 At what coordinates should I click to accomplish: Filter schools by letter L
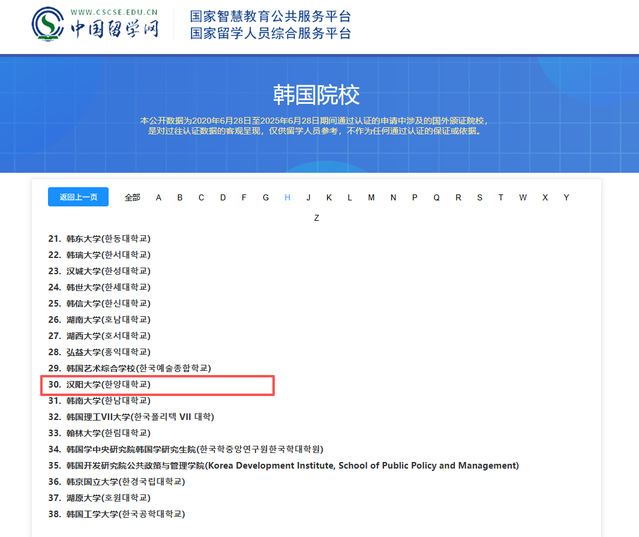tap(349, 198)
